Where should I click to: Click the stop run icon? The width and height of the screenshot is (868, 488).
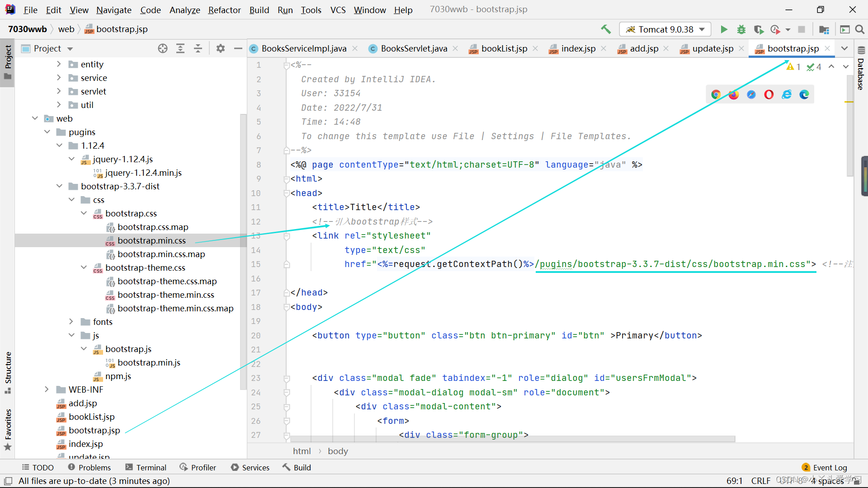point(802,29)
